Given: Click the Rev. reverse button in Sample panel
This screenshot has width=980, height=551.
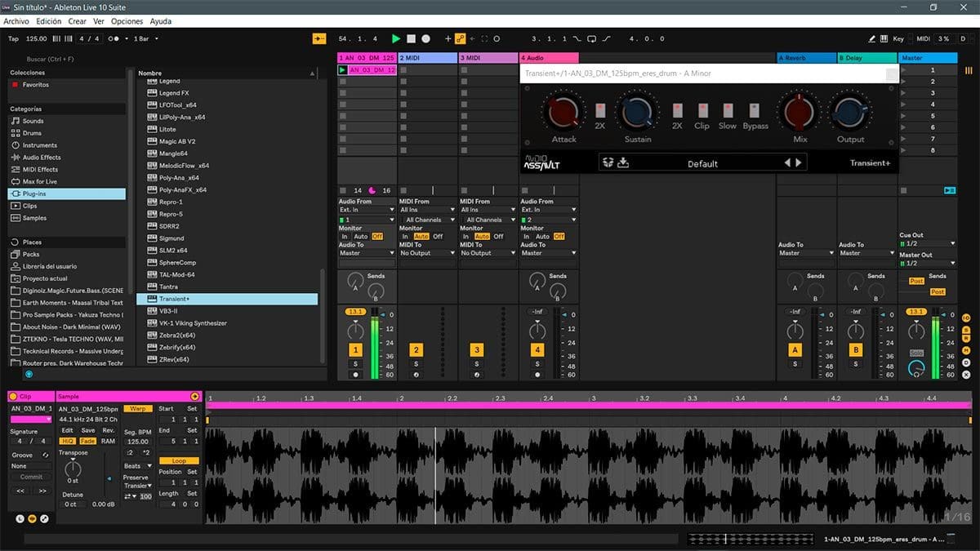Looking at the screenshot, I should 108,430.
